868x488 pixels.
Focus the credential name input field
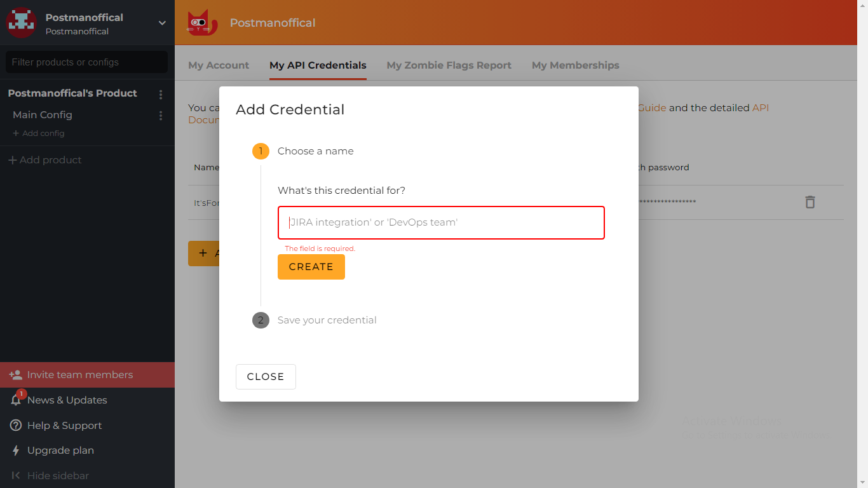coord(441,222)
